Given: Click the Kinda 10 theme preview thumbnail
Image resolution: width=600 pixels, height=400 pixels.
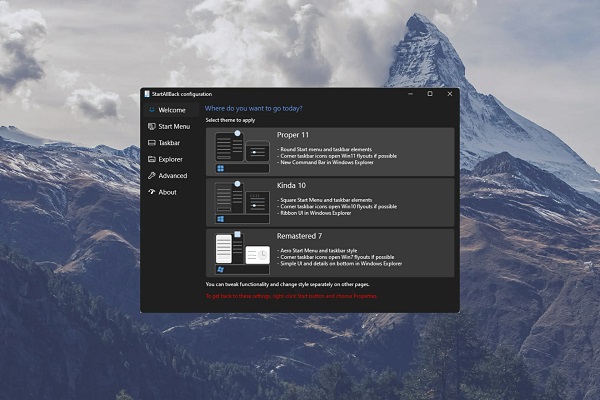Looking at the screenshot, I should click(242, 202).
